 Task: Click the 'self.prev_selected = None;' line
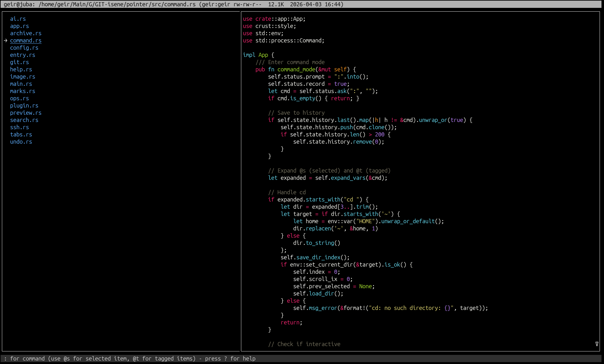pyautogui.click(x=334, y=286)
